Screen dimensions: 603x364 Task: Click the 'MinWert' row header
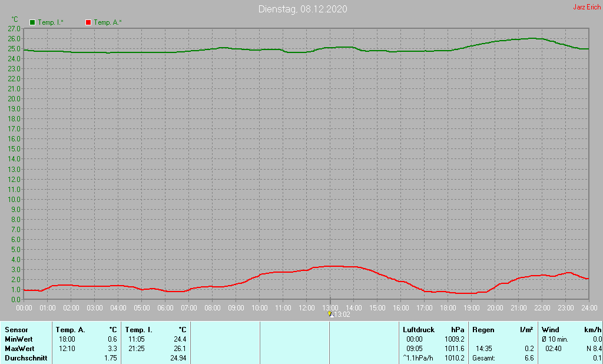point(18,339)
